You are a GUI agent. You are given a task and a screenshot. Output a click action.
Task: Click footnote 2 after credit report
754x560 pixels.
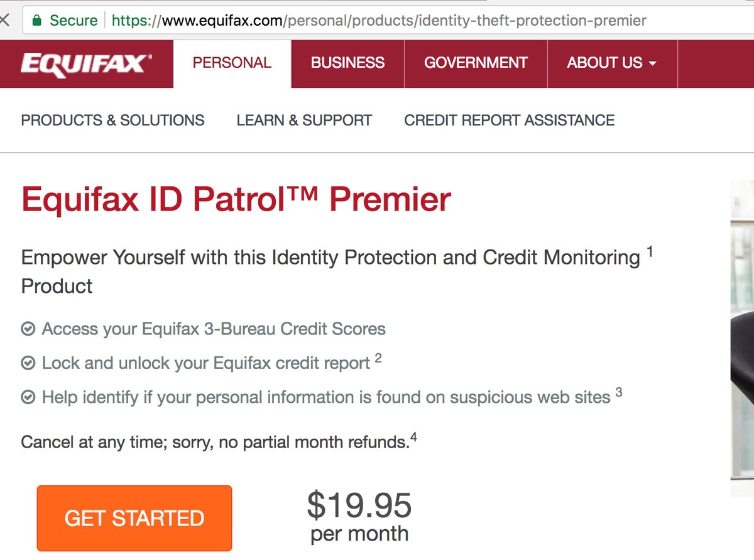coord(378,358)
